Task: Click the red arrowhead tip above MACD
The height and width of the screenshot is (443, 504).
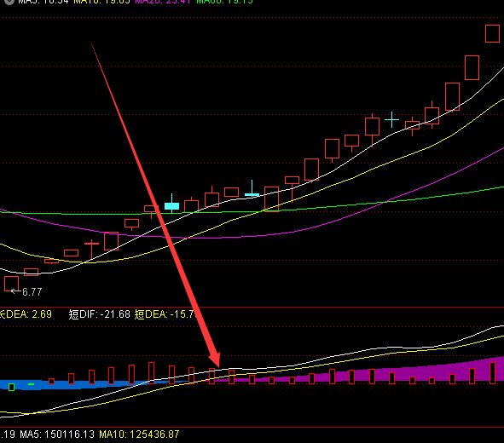Action: point(218,365)
